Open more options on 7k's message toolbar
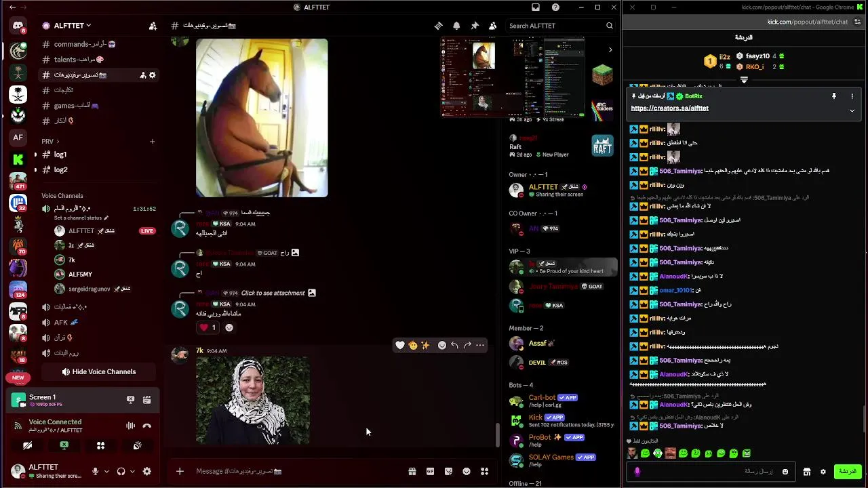The width and height of the screenshot is (868, 488). click(x=480, y=345)
